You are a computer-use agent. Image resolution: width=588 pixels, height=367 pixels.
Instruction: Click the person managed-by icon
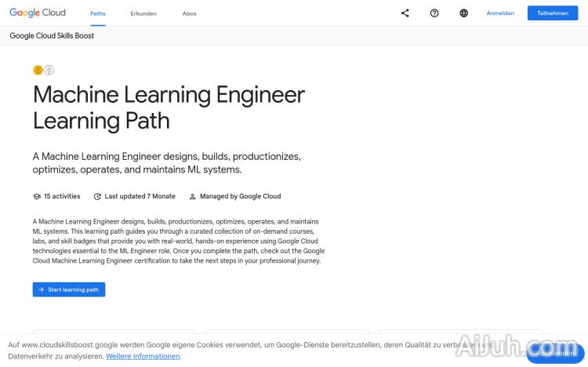192,196
